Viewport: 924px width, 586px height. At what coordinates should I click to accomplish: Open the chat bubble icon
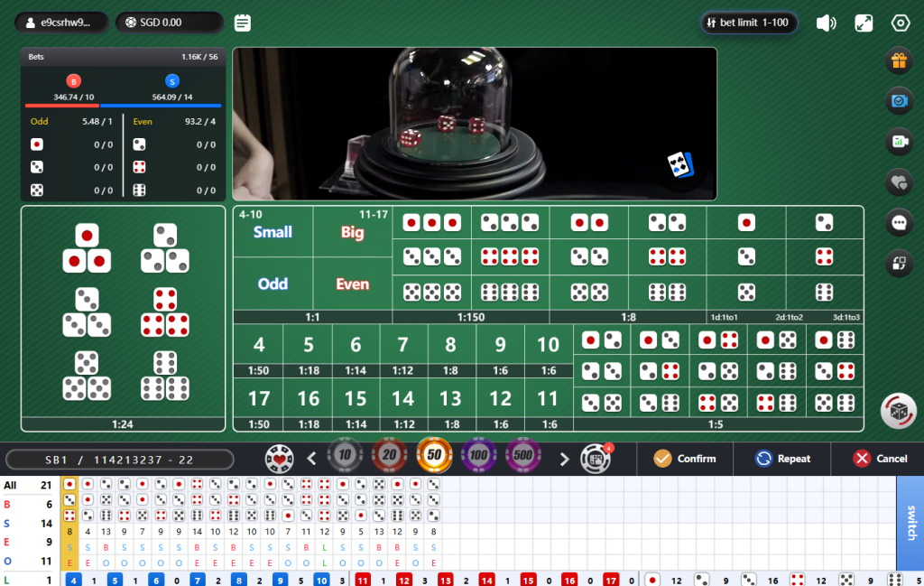(899, 222)
